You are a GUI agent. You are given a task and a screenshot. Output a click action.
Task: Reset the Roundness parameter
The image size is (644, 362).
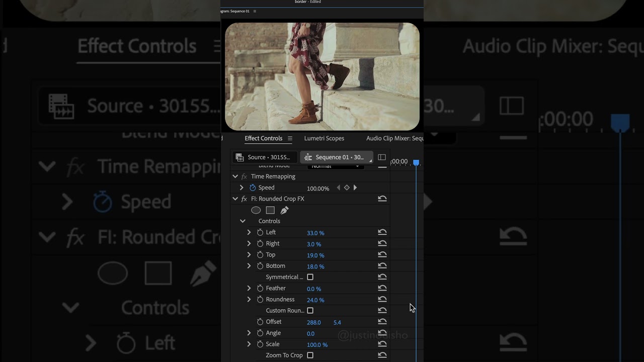click(x=382, y=299)
